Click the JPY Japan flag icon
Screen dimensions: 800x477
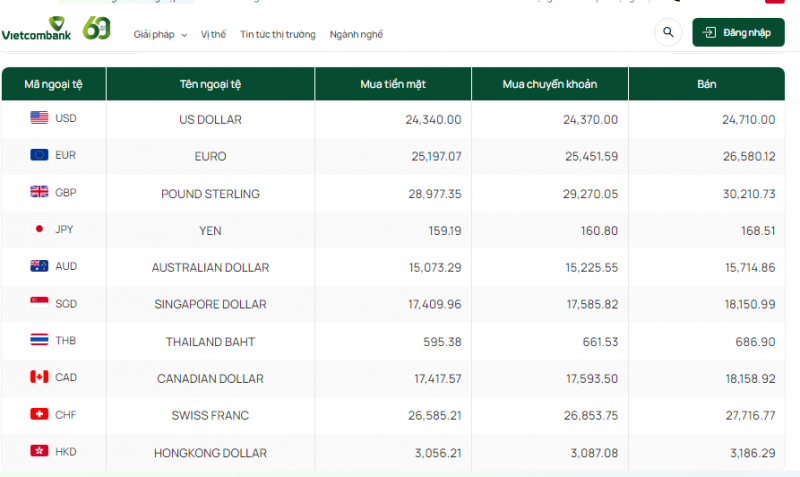click(40, 229)
